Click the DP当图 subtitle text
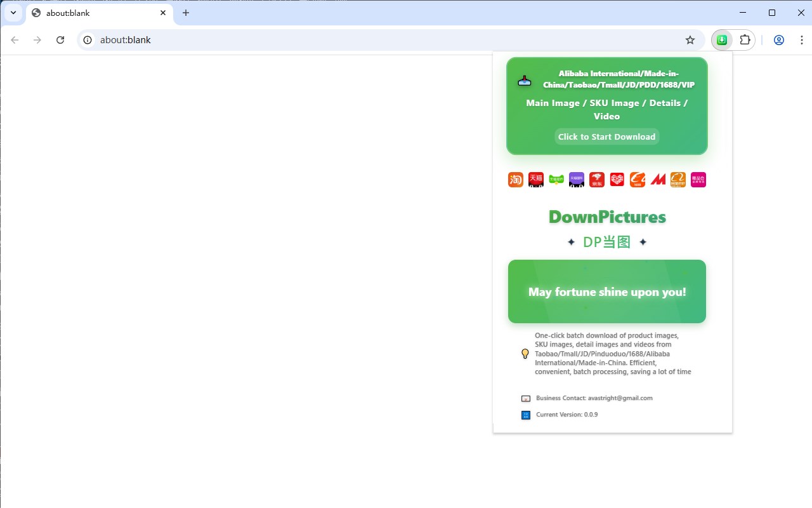Screen dimensions: 812x508 point(607,242)
